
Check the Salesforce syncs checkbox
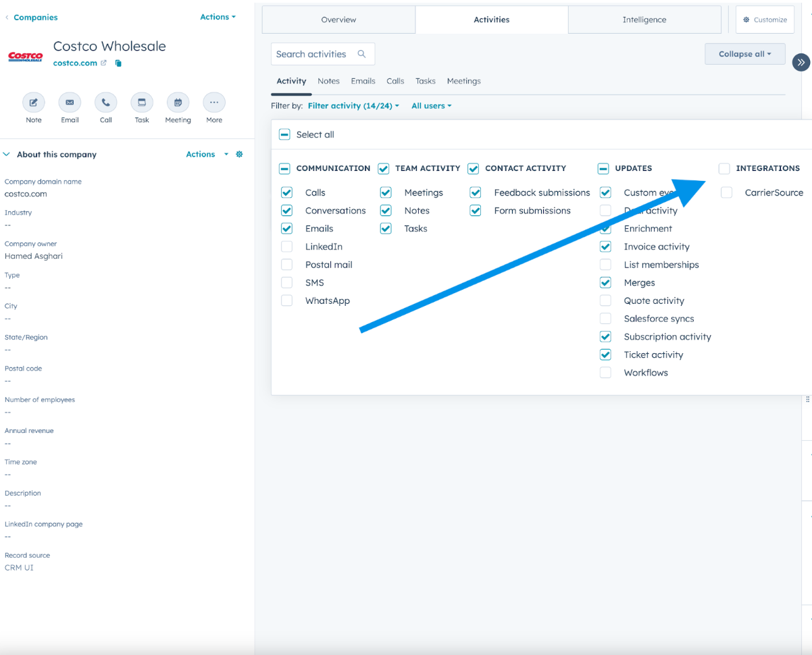tap(605, 319)
